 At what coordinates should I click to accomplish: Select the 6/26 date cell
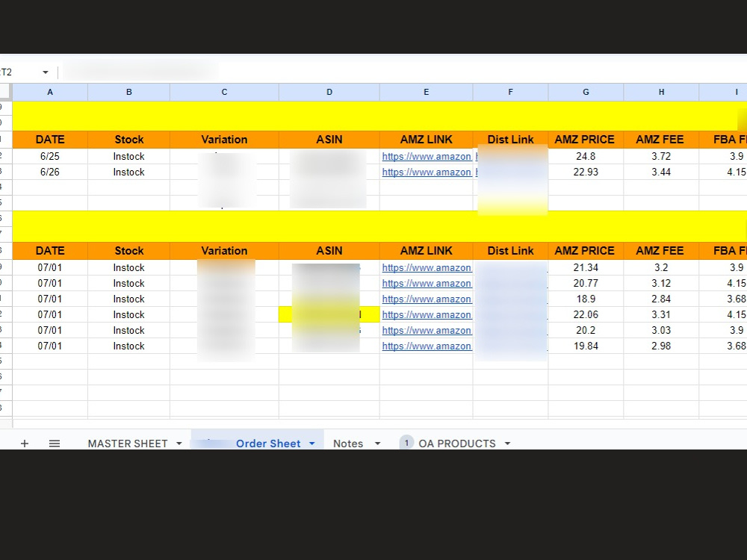pyautogui.click(x=50, y=172)
